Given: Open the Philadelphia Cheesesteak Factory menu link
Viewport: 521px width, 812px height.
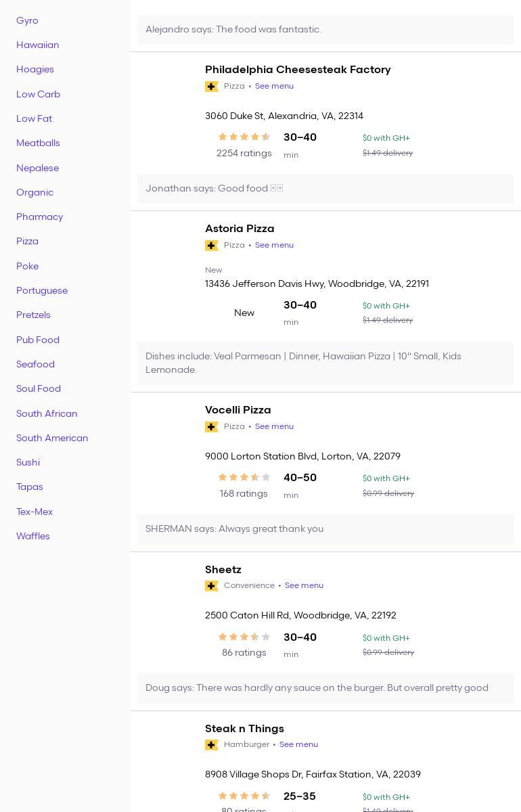Looking at the screenshot, I should (x=274, y=87).
